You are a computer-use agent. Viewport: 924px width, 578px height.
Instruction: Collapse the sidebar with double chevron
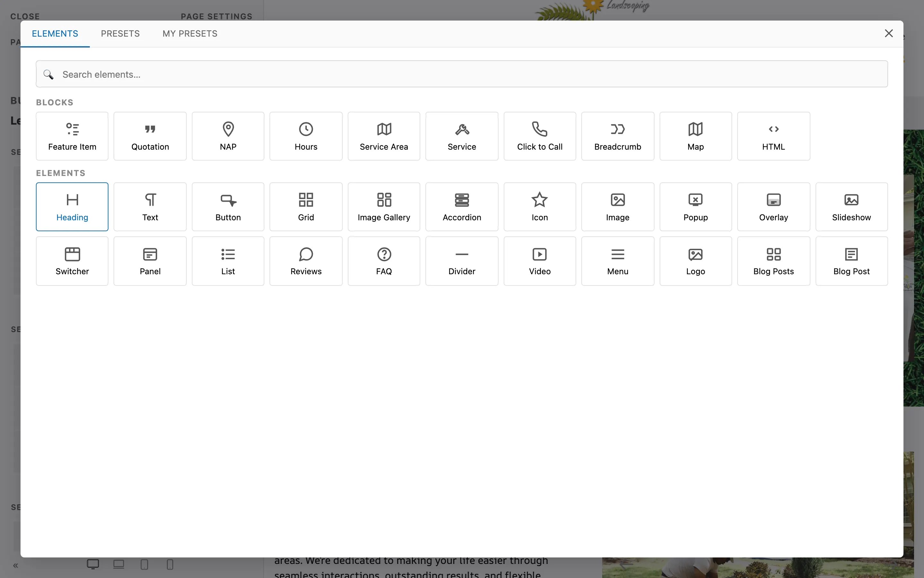point(16,565)
